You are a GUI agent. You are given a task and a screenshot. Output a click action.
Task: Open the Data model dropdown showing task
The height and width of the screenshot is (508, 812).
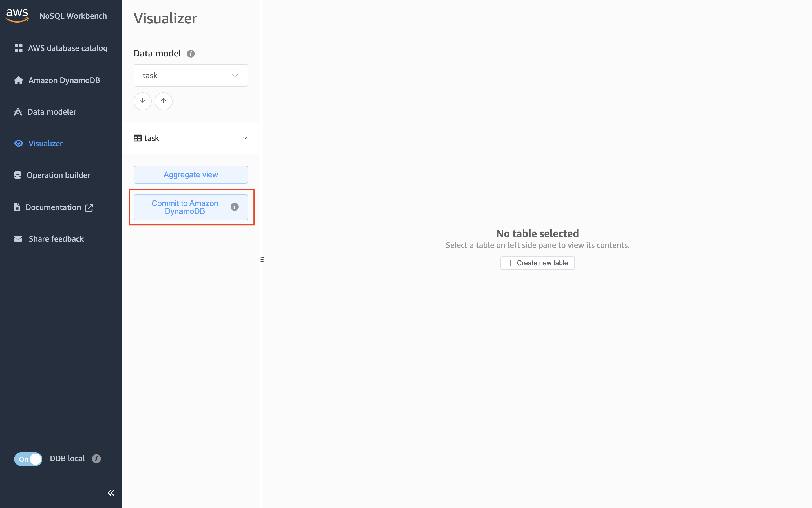coord(191,75)
